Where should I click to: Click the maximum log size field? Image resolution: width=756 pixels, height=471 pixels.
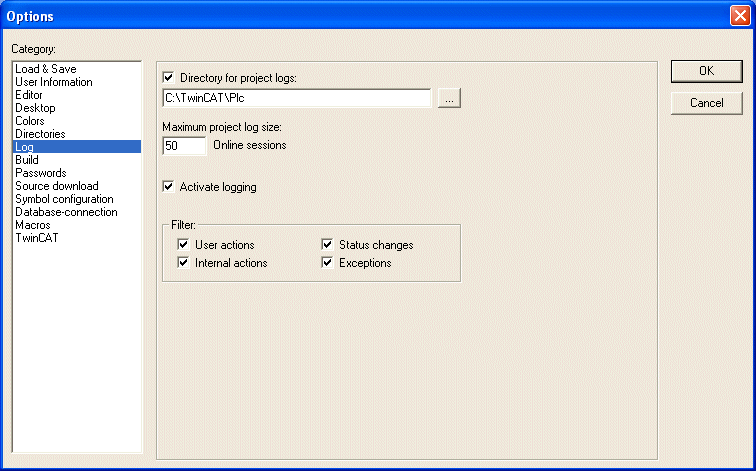185,146
